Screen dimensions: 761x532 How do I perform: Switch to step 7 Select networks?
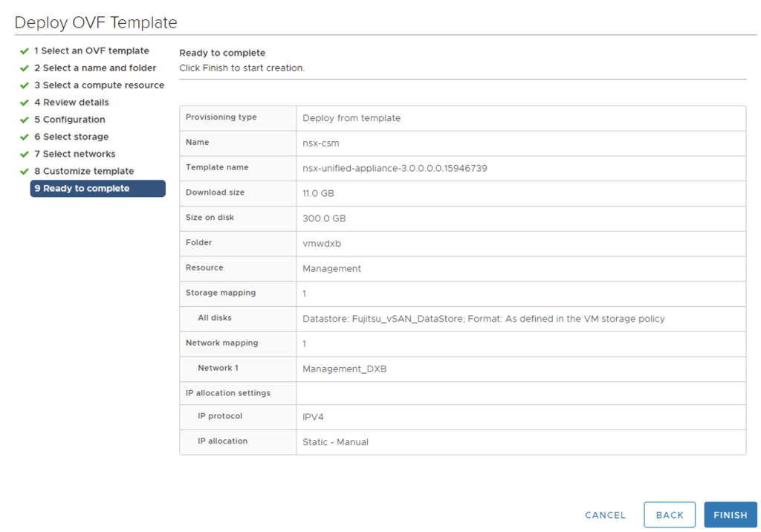click(74, 154)
